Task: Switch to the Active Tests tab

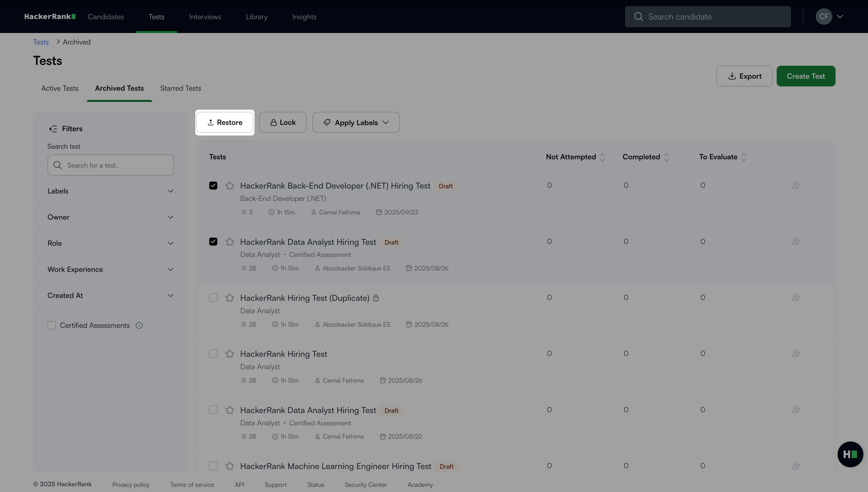Action: pos(59,88)
